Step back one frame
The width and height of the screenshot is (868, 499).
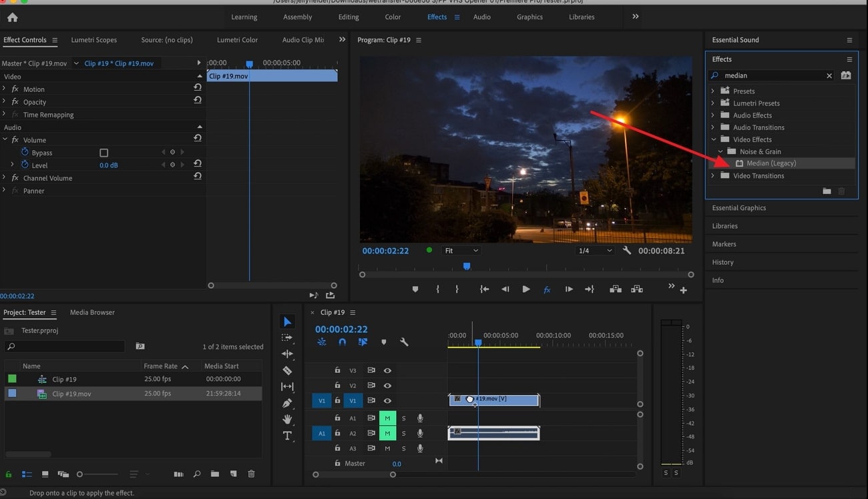(505, 290)
